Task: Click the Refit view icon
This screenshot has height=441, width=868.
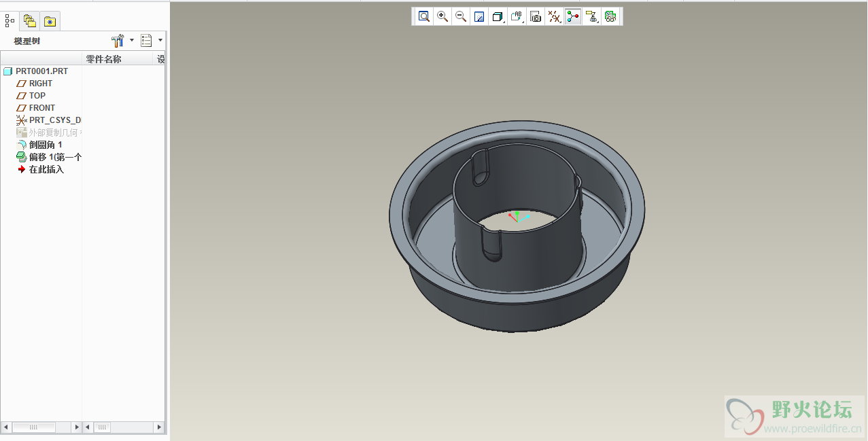Action: [x=424, y=16]
